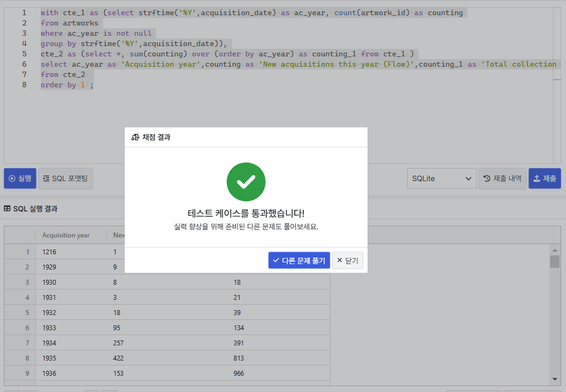Click the 'where ac_year is not null' line
The image size is (566, 392).
(x=96, y=33)
